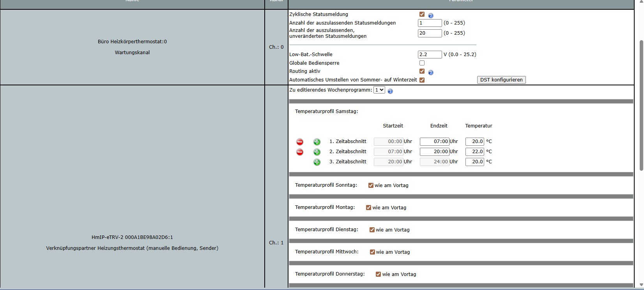The image size is (644, 290).
Task: Open the Wochenprogramm number dropdown
Action: click(379, 90)
